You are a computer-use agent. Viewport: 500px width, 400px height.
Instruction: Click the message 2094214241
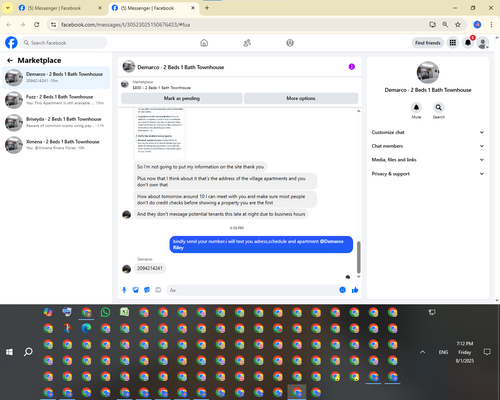150,268
